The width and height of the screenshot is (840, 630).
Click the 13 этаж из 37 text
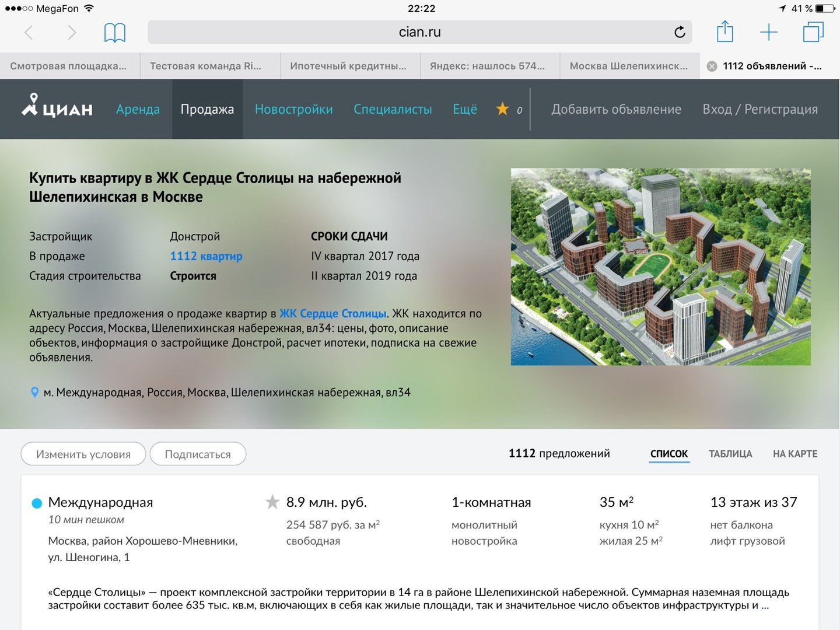[x=754, y=502]
